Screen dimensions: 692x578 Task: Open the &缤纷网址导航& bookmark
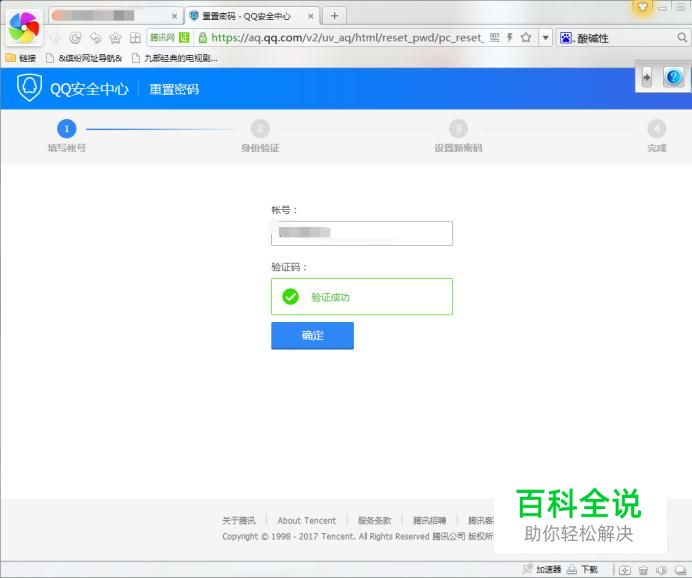(84, 58)
